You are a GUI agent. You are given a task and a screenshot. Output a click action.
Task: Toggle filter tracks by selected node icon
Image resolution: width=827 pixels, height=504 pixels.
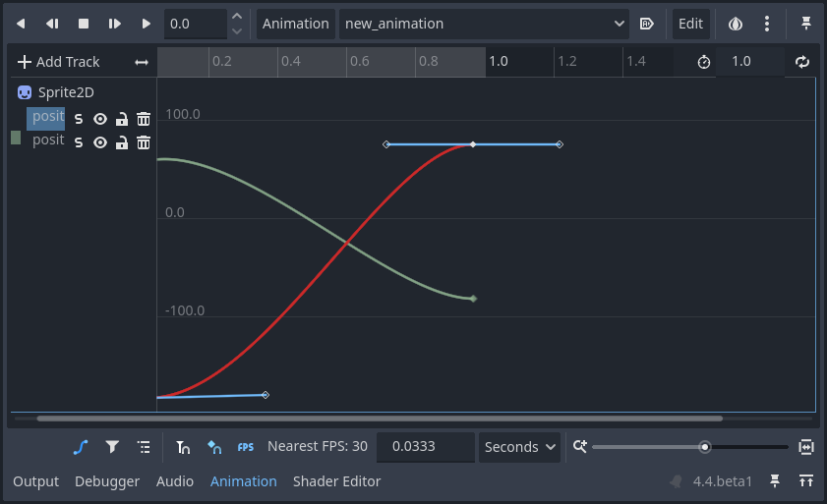point(112,447)
